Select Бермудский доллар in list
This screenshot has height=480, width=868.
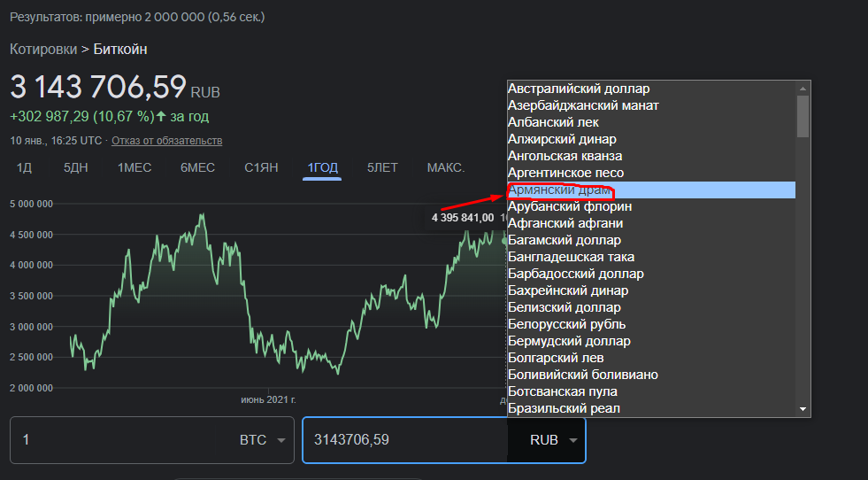pos(651,342)
